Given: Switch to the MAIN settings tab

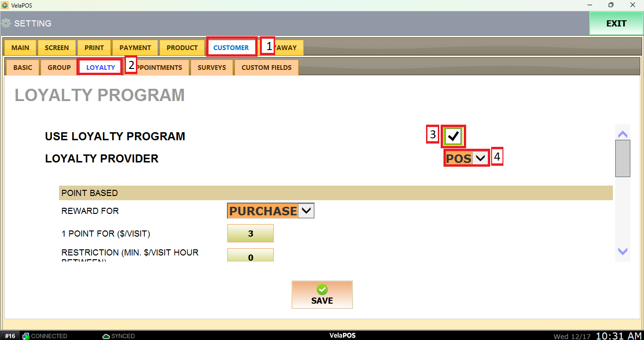Looking at the screenshot, I should 20,48.
